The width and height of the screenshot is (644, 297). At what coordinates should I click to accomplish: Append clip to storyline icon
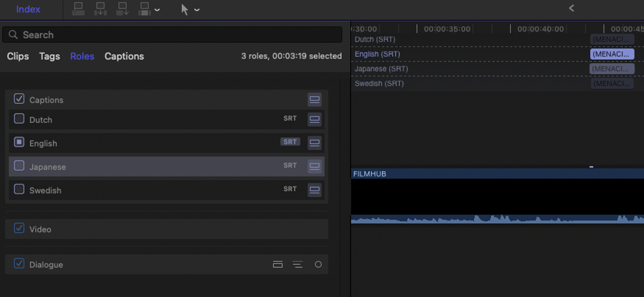[123, 9]
